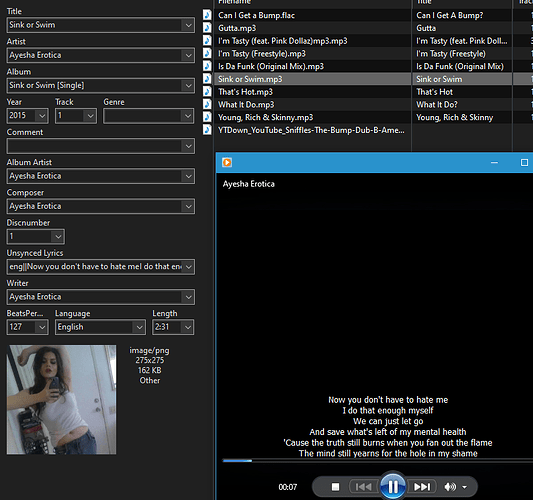Open the Language dropdown showing English
The height and width of the screenshot is (500, 533).
click(139, 327)
